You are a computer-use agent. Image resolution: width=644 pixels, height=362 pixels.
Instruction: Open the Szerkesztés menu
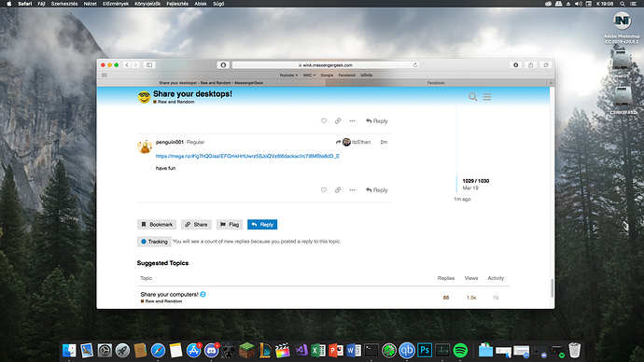(64, 4)
